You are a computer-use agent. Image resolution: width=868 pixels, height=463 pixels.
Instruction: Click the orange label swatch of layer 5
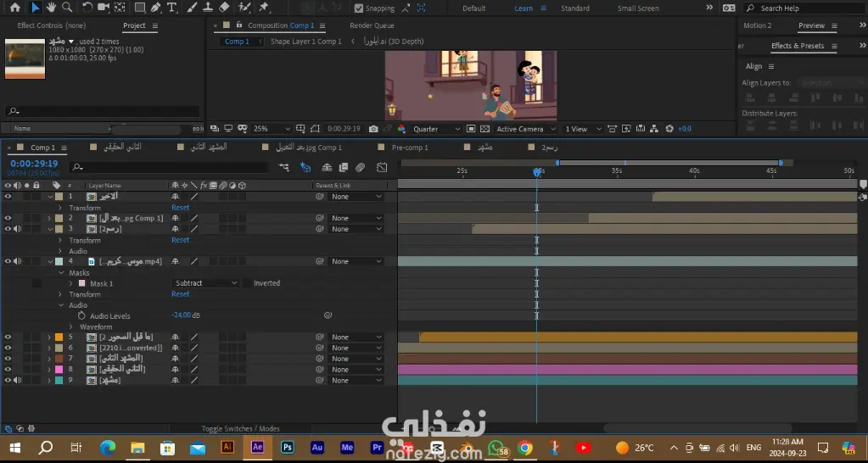coord(59,337)
